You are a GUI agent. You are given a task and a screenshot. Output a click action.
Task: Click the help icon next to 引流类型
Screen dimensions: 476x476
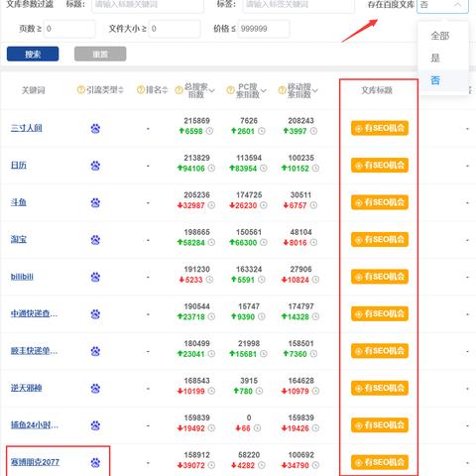[x=80, y=89]
